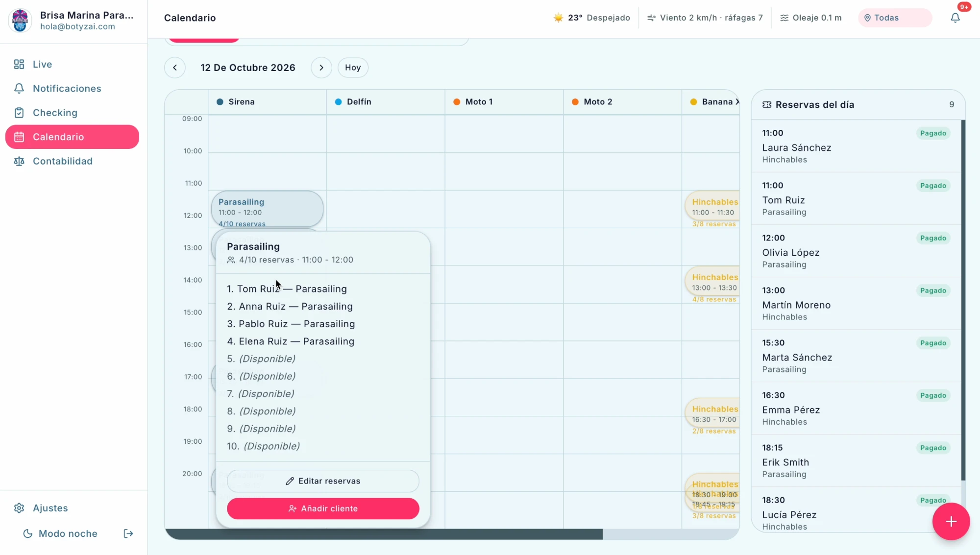Jump to today with Hoy button
The image size is (980, 555).
tap(353, 68)
